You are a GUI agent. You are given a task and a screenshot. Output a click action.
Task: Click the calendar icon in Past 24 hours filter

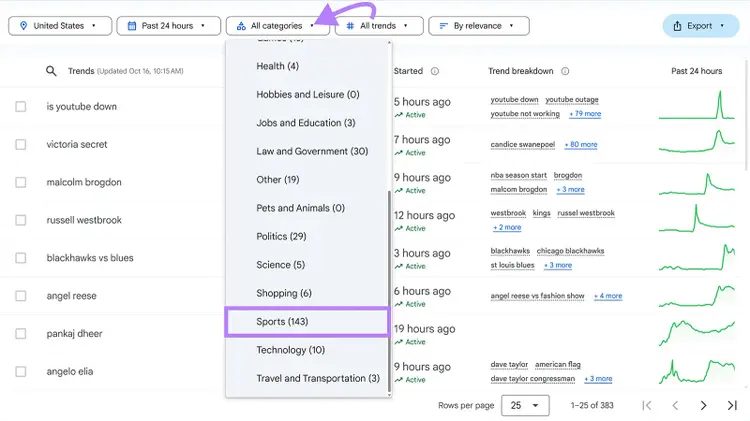pos(132,26)
